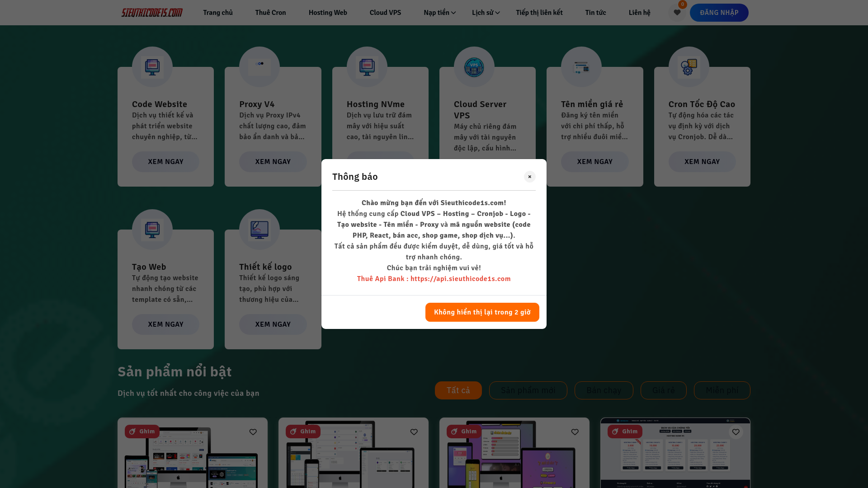Click Không hiển thị lại trong 2 giờ
868x488 pixels.
pyautogui.click(x=482, y=312)
